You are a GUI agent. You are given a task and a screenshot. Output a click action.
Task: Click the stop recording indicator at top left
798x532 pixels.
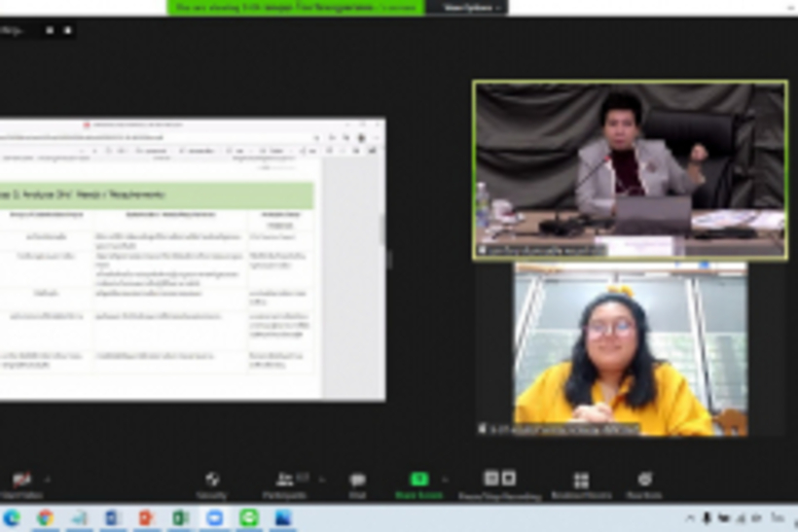(67, 30)
